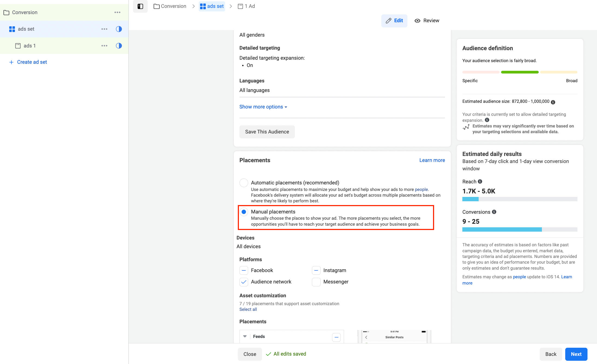Enable the Messenger platform checkbox

pos(316,282)
